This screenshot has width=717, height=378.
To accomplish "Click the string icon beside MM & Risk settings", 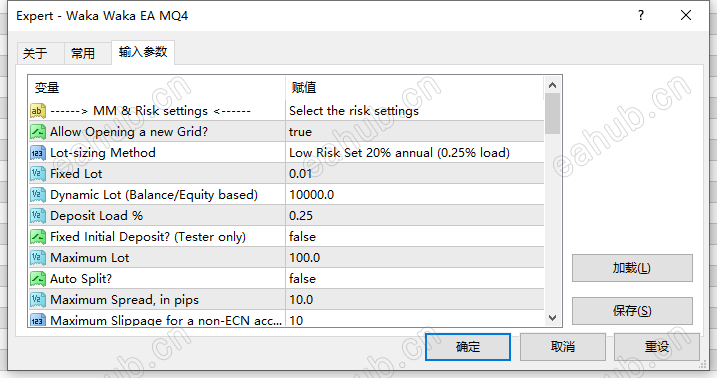I will tap(37, 111).
